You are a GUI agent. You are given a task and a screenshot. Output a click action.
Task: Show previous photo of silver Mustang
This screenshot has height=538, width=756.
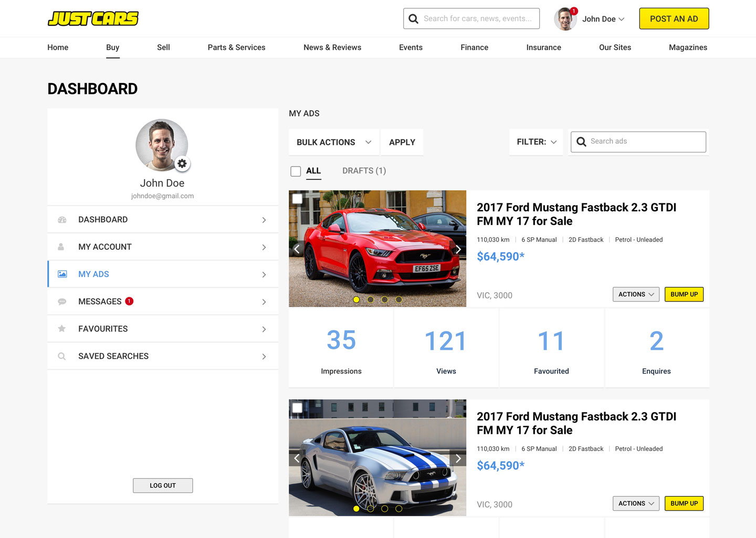coord(297,458)
